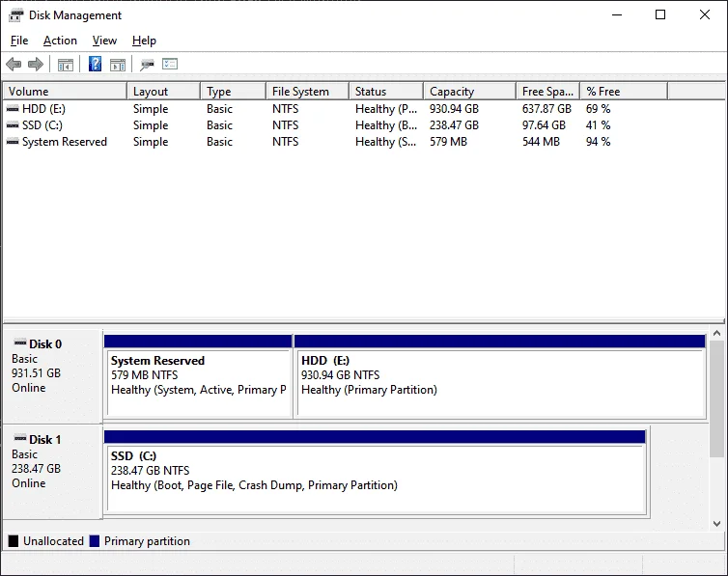Select the System Reserved partition block on Disk 0
The height and width of the screenshot is (576, 728).
[x=198, y=376]
